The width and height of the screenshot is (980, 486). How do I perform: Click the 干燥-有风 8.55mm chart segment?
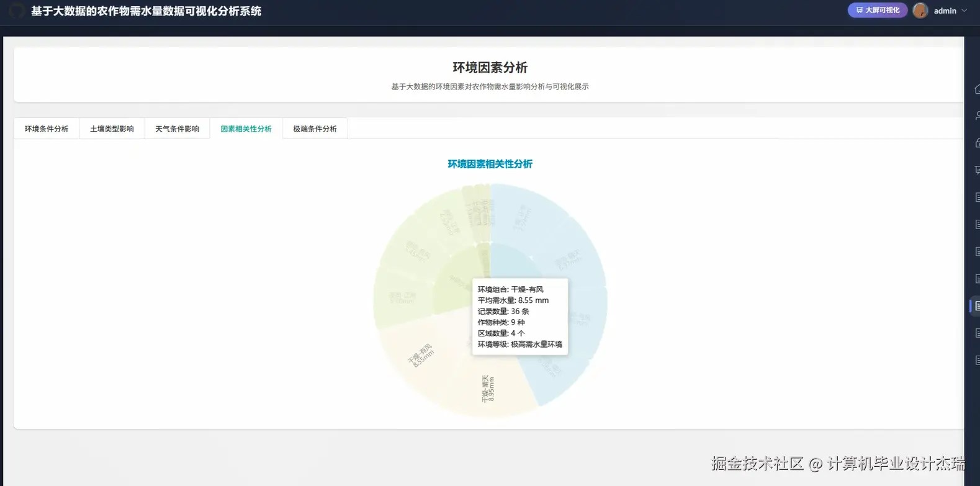[421, 354]
